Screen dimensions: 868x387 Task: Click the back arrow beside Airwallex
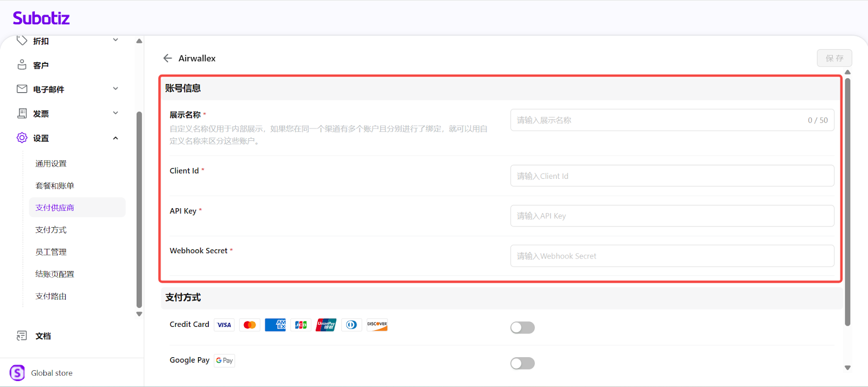pyautogui.click(x=168, y=58)
